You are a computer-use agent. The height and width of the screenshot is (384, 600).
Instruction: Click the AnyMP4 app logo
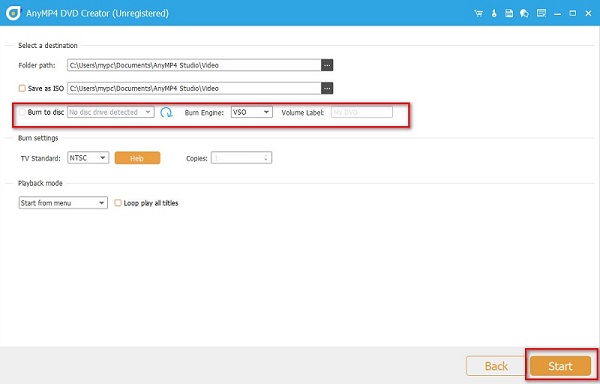[x=13, y=13]
